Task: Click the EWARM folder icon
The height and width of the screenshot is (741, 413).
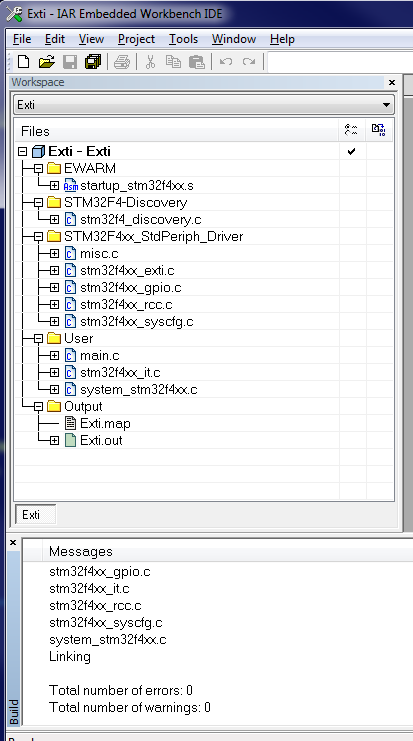Action: click(54, 168)
